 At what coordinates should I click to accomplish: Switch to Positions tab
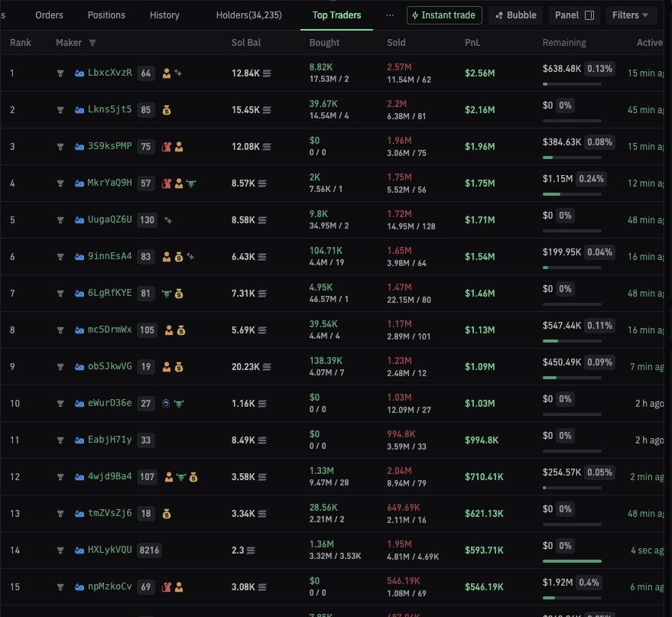click(x=106, y=15)
